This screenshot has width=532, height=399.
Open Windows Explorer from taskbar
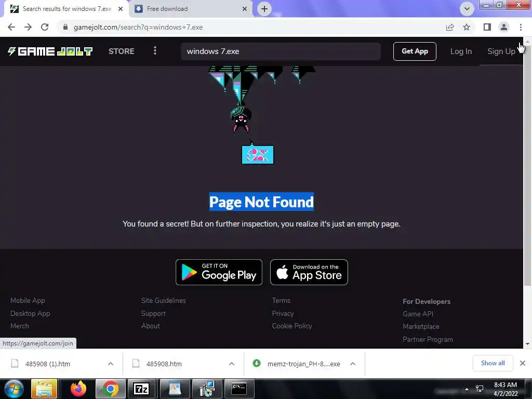44,389
